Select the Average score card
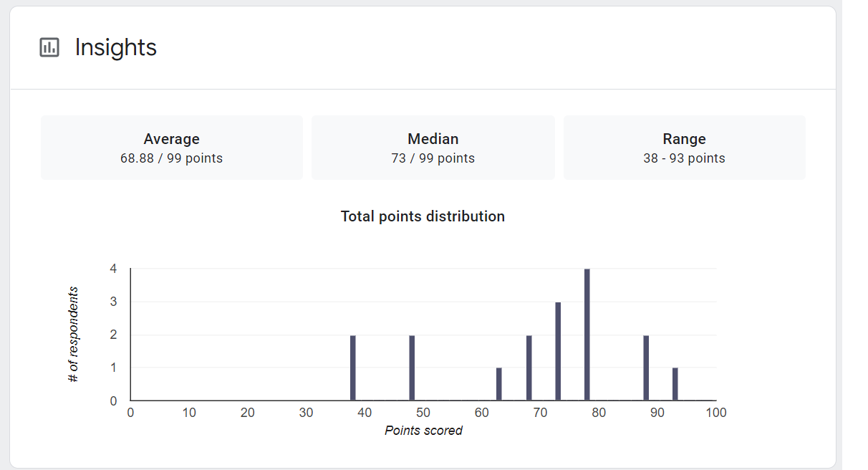868x470 pixels. click(x=171, y=148)
